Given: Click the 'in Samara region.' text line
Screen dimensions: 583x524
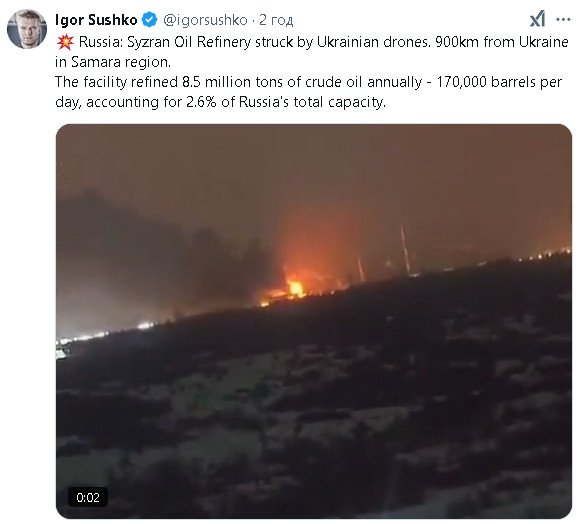Looking at the screenshot, I should pos(113,62).
